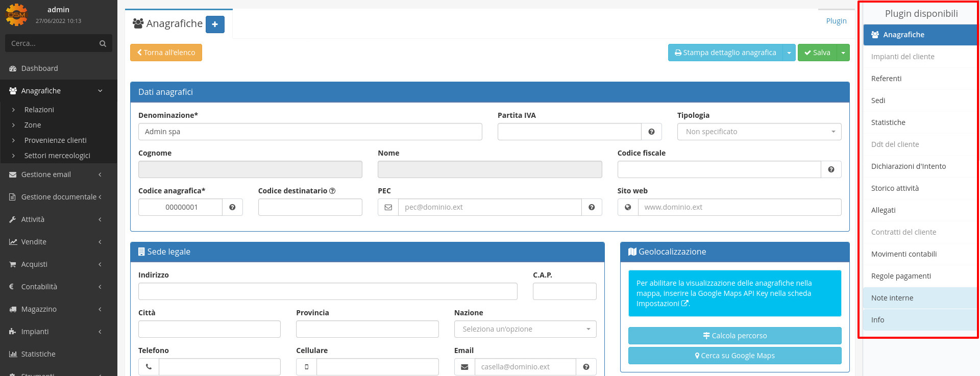
Task: Open Stampa dettaglio anagrafica dropdown arrow
Action: (789, 53)
